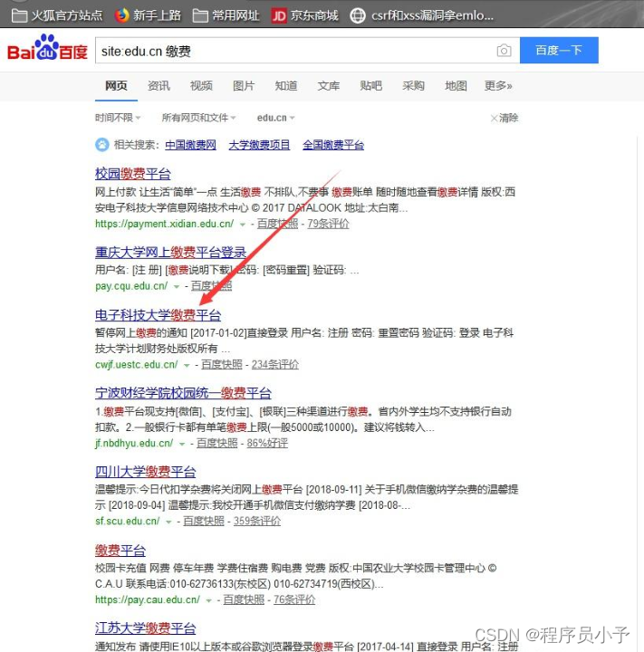Open the 86%好评 rating link

[267, 443]
